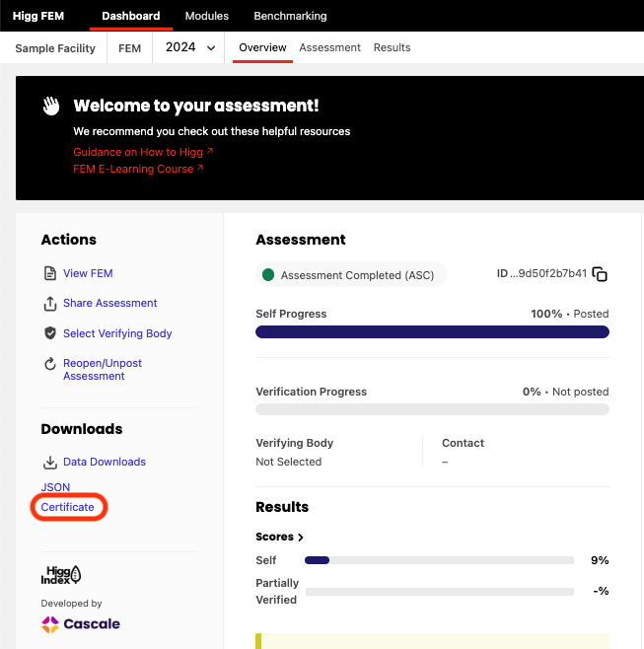Click the Data Downloads download icon
644x649 pixels.
click(50, 463)
